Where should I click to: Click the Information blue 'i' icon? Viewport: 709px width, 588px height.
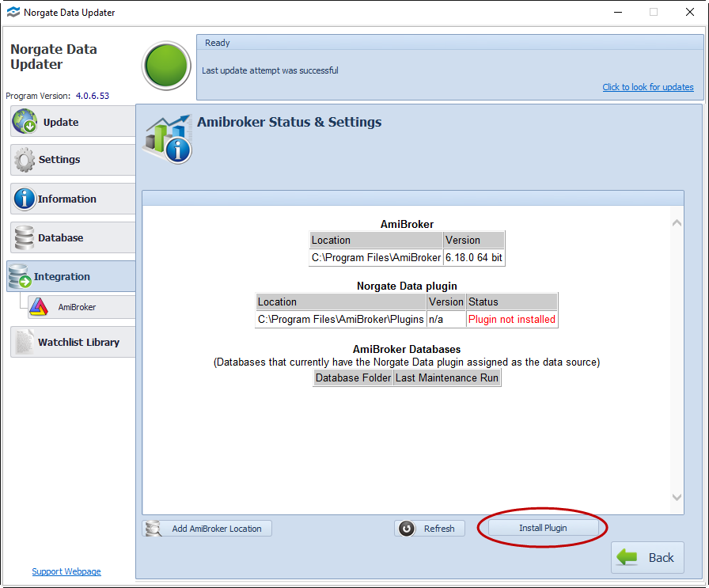tap(25, 199)
